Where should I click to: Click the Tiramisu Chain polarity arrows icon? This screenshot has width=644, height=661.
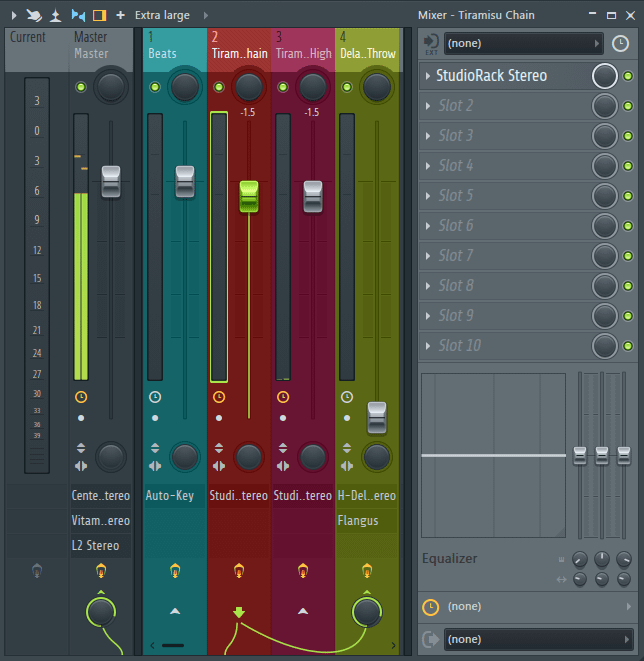tap(219, 448)
